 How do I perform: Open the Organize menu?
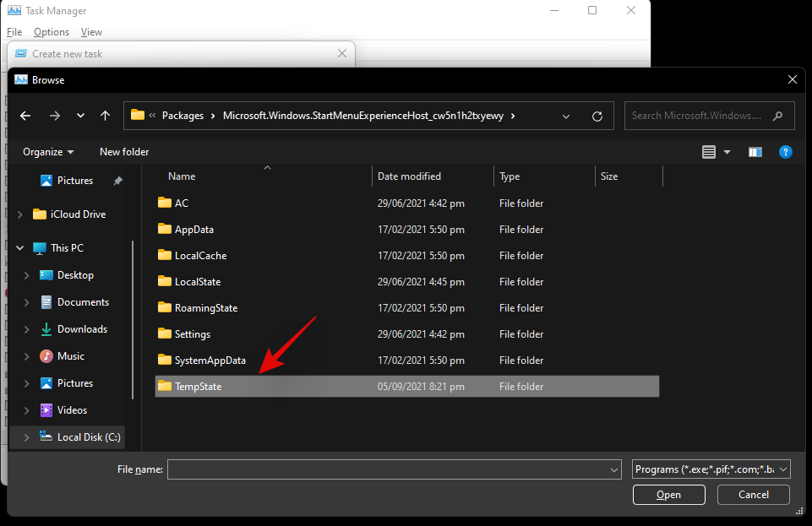(x=48, y=152)
